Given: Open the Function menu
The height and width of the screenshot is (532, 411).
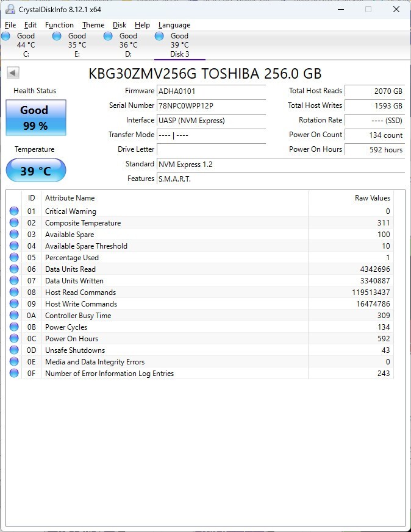Looking at the screenshot, I should pyautogui.click(x=59, y=25).
